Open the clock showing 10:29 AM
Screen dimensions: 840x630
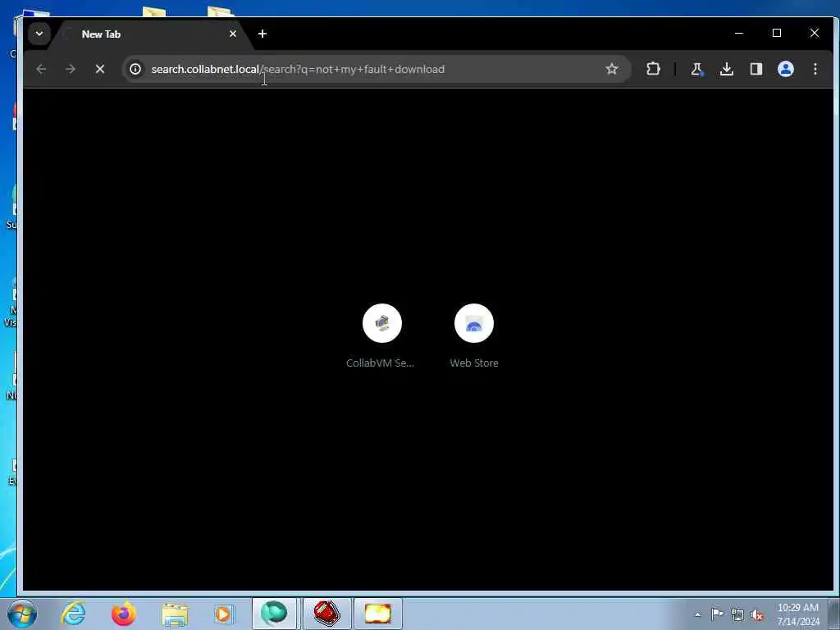797,614
